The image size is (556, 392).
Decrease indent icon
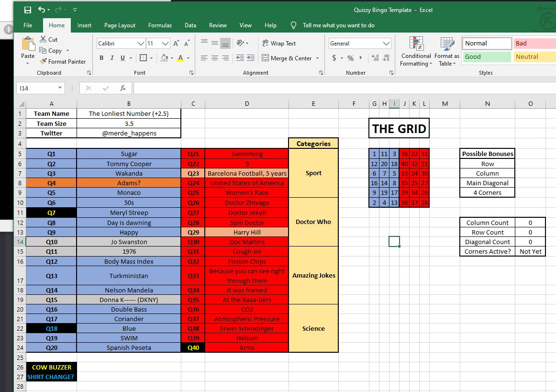pos(240,58)
